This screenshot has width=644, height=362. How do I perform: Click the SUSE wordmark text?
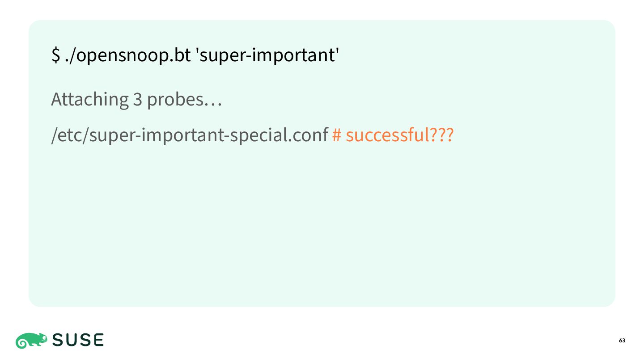pyautogui.click(x=78, y=341)
